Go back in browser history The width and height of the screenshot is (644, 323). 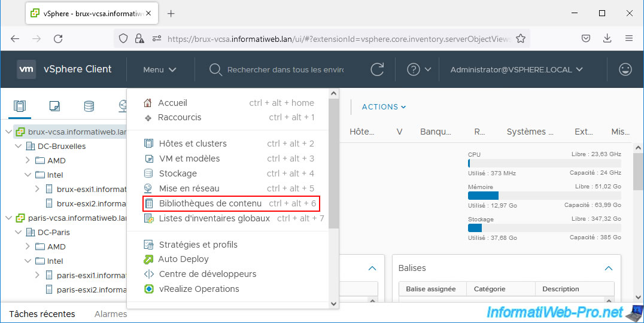[x=15, y=38]
